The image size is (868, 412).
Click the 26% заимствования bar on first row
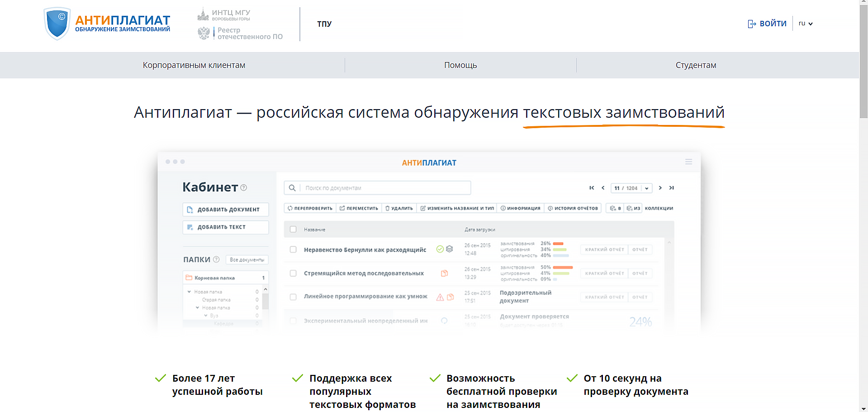click(x=558, y=244)
